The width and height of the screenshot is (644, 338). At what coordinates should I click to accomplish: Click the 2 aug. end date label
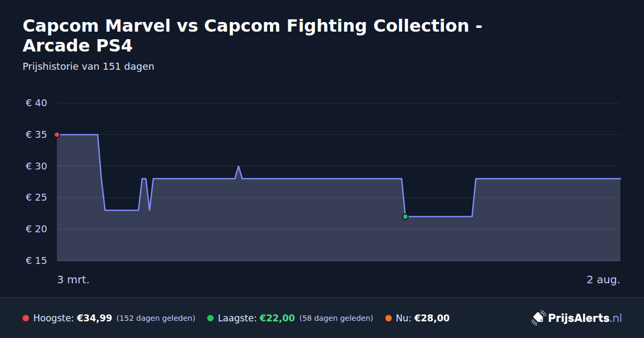pos(603,280)
